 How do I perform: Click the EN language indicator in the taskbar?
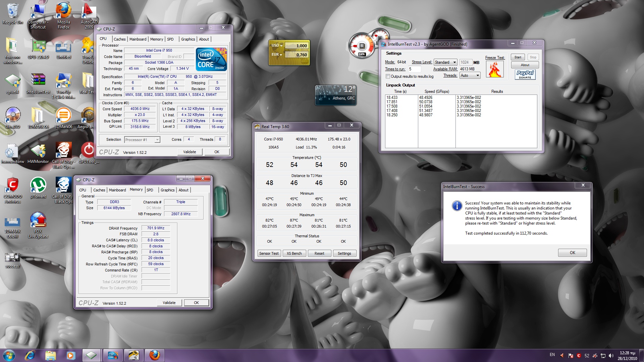coord(552,355)
